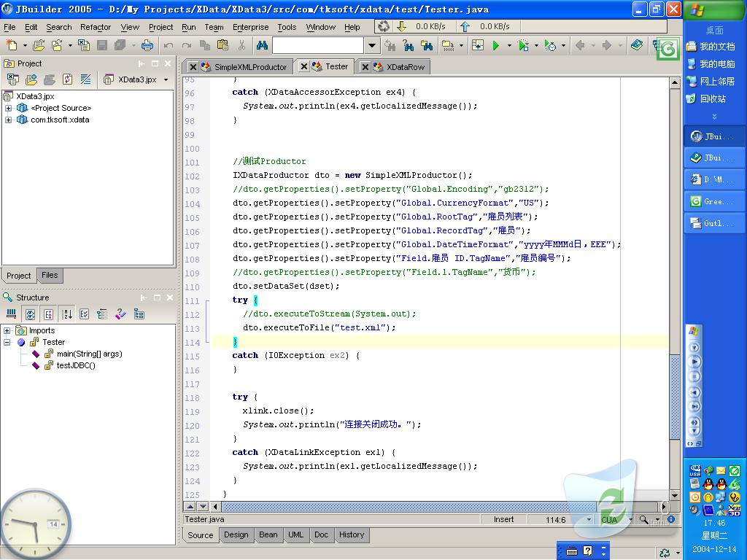The width and height of the screenshot is (747, 560).
Task: Open the XData3.jpx project dropdown
Action: coord(166,79)
